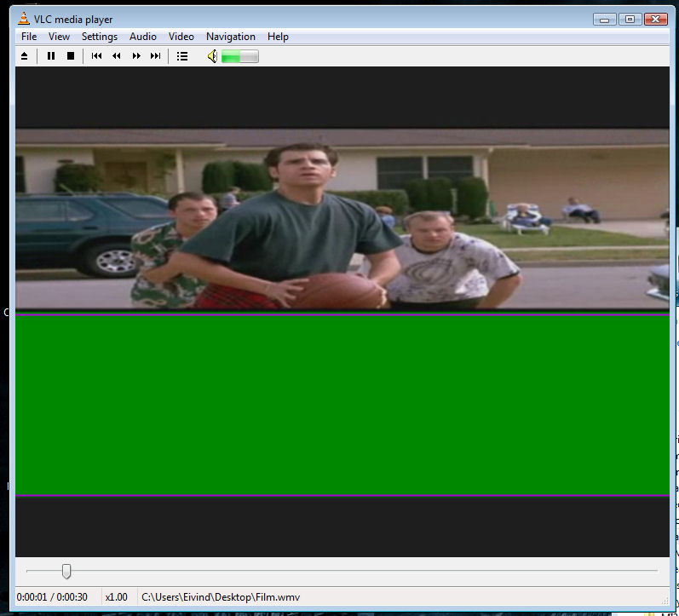This screenshot has height=616, width=679.
Task: Open the Video menu
Action: coord(181,37)
